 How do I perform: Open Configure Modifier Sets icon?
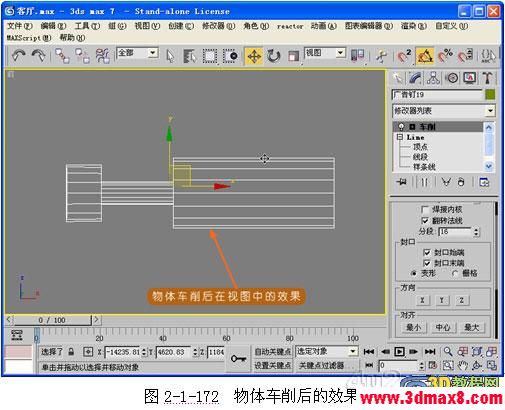tap(484, 182)
